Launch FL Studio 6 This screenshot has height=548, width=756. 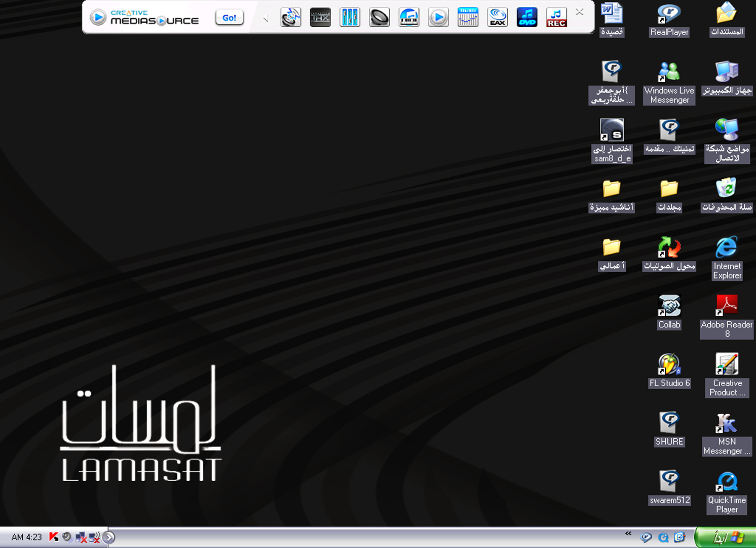click(x=669, y=371)
